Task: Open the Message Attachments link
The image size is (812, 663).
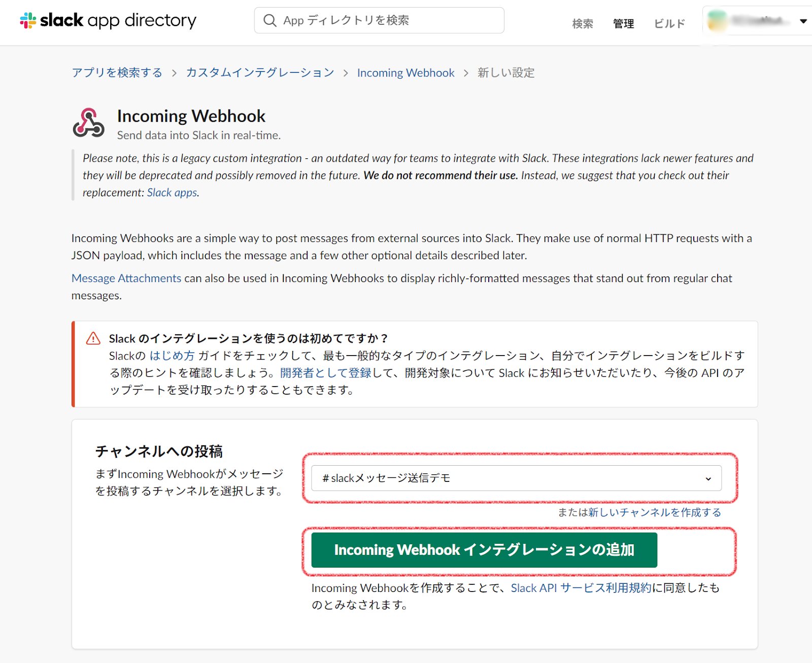Action: tap(126, 278)
